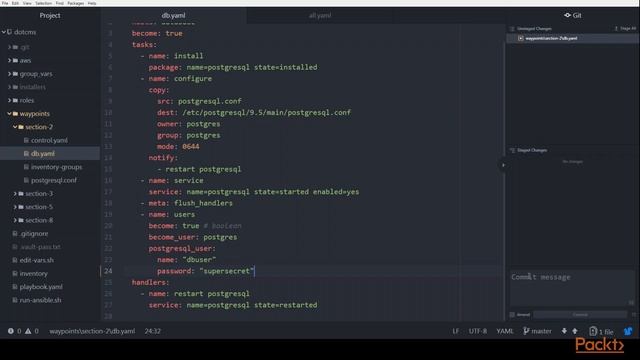Expand the .git folder
The image size is (640, 360).
click(9, 47)
